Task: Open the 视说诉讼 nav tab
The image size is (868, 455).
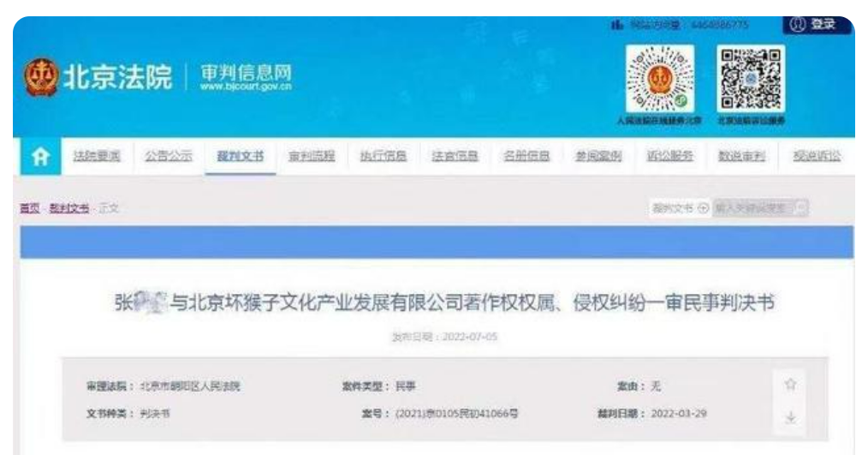Action: (x=817, y=156)
